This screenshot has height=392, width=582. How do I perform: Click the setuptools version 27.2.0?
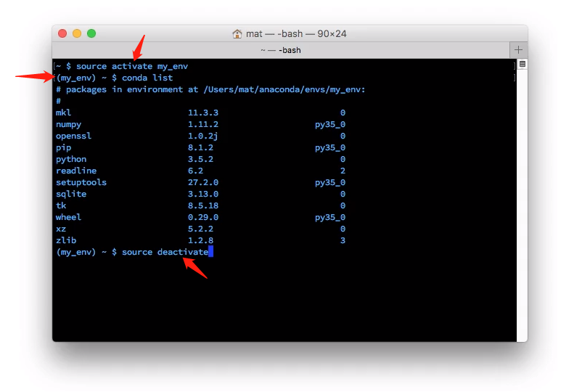(x=202, y=182)
